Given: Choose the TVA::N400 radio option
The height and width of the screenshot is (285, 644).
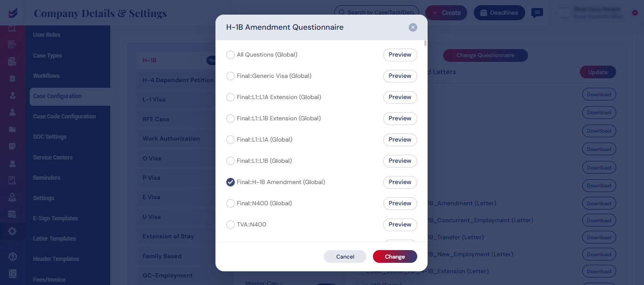Looking at the screenshot, I should (231, 225).
